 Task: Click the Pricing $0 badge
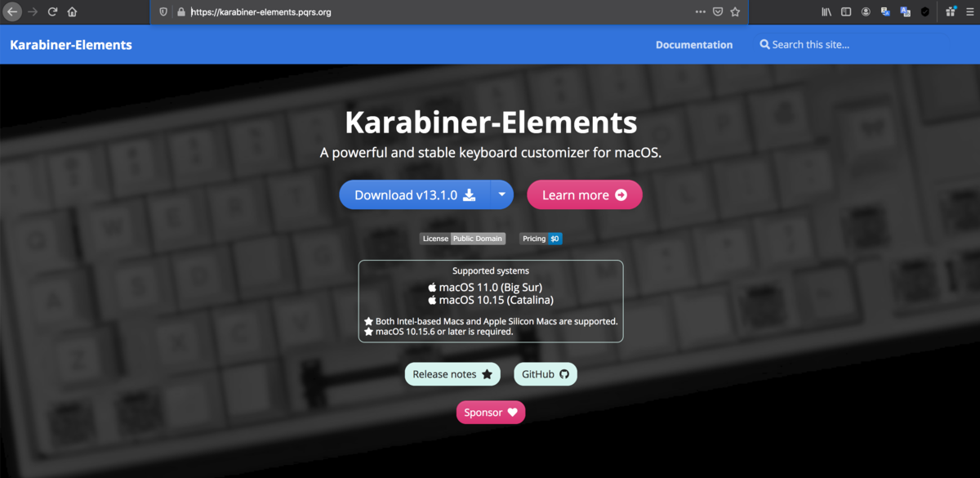pyautogui.click(x=541, y=239)
